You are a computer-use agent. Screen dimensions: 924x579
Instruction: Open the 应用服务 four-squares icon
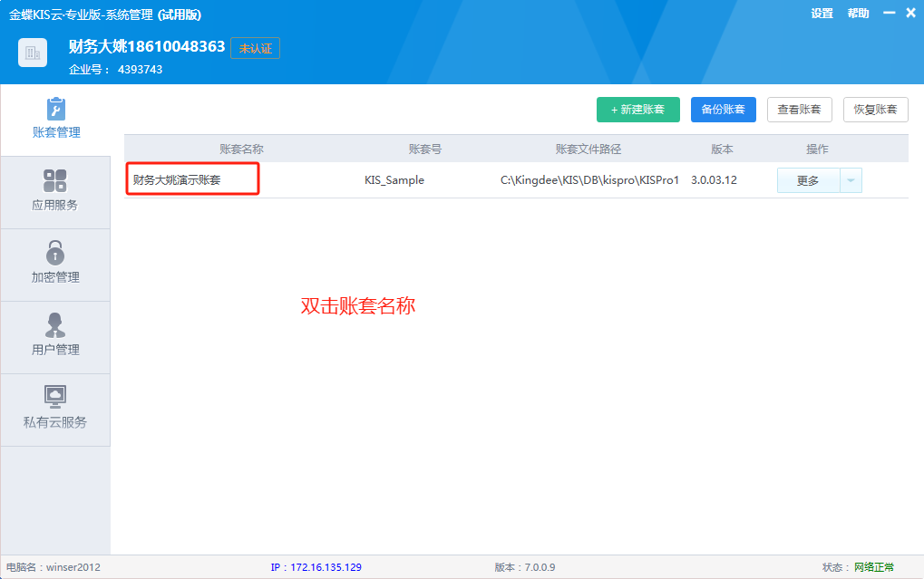(x=54, y=181)
